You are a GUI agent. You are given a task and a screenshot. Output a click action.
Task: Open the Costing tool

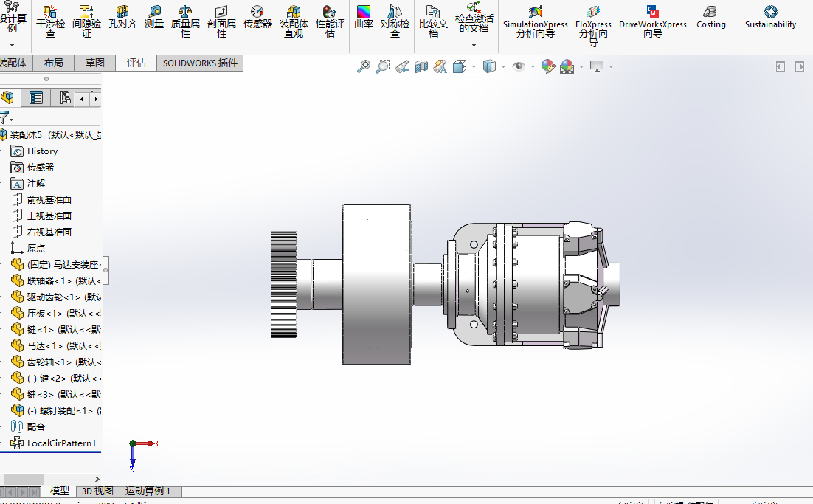pos(711,17)
